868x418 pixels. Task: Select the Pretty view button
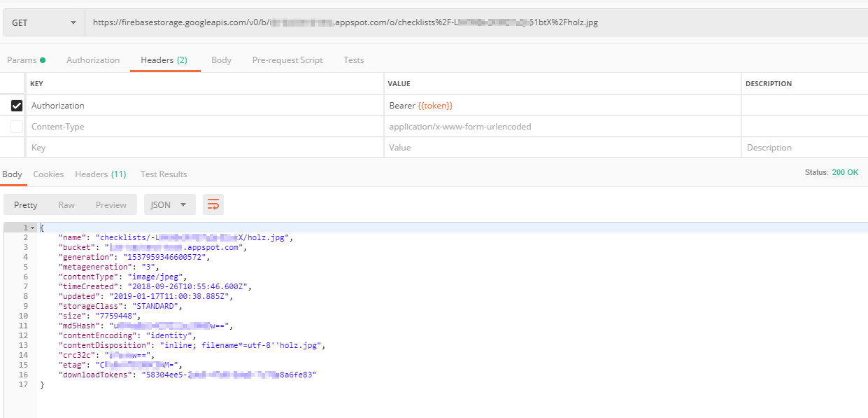tap(26, 205)
